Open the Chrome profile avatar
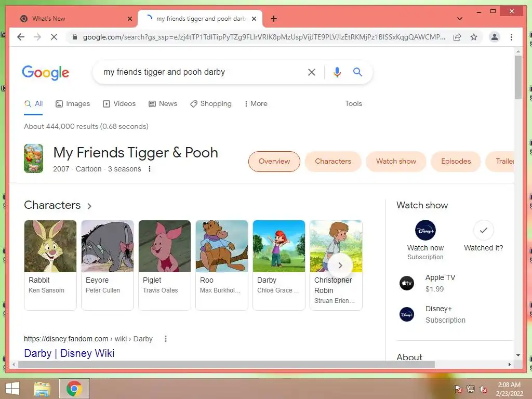This screenshot has height=399, width=532. (x=495, y=37)
